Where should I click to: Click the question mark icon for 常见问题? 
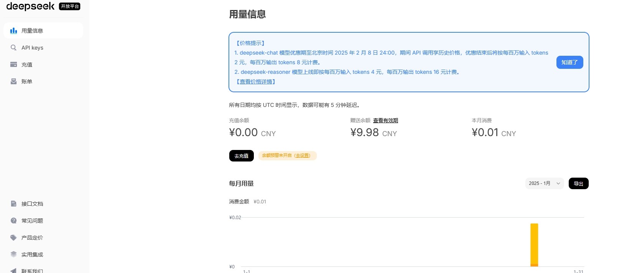click(14, 221)
